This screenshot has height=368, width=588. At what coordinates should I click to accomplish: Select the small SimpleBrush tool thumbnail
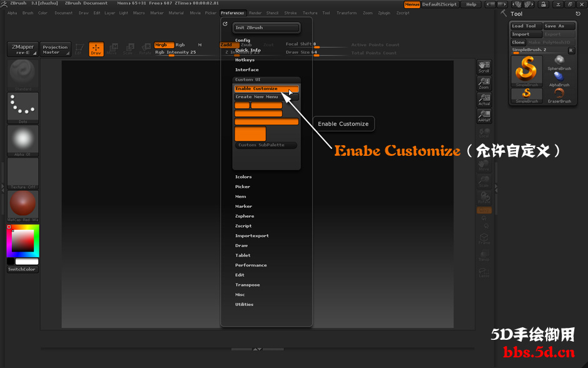tap(527, 96)
